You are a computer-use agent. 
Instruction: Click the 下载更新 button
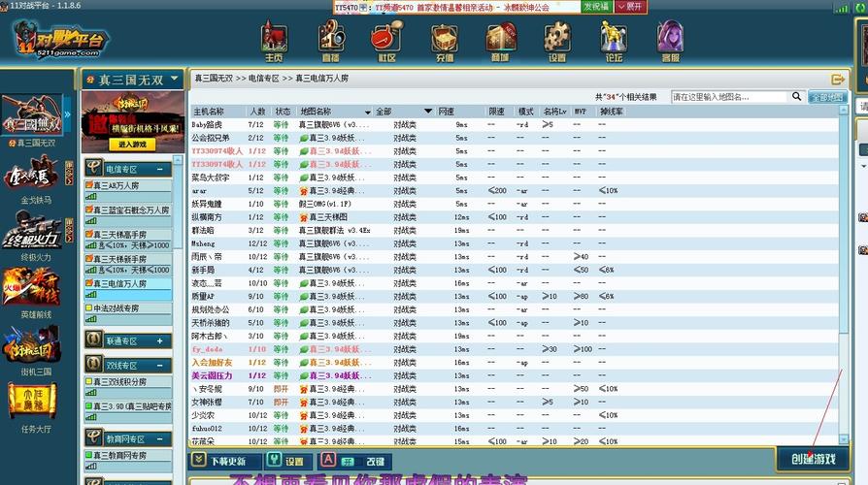223,462
